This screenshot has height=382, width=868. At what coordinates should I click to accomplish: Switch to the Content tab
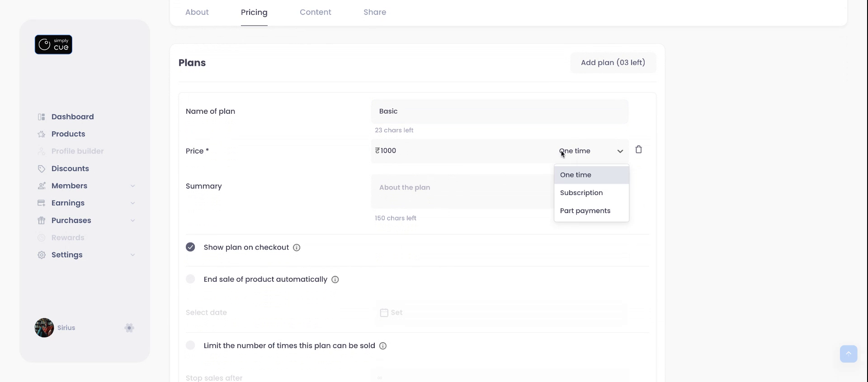pyautogui.click(x=315, y=12)
